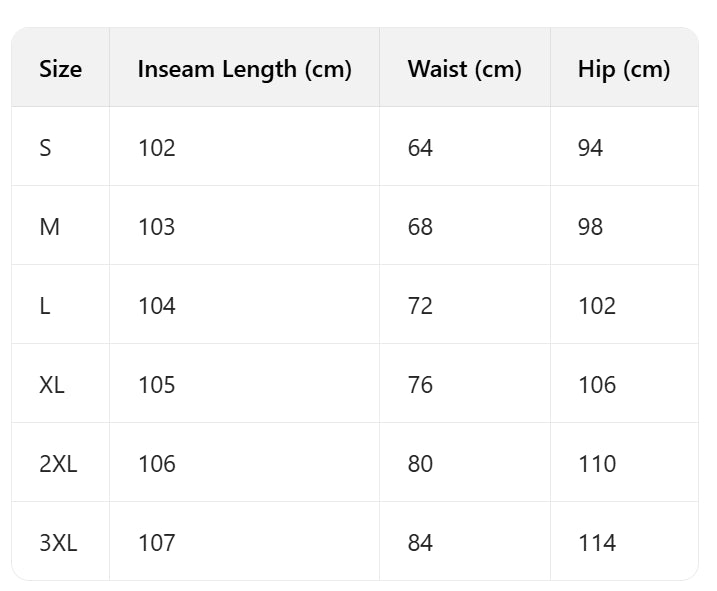Viewport: 717px width, 591px height.
Task: Select the XL size cell
Action: tap(52, 385)
